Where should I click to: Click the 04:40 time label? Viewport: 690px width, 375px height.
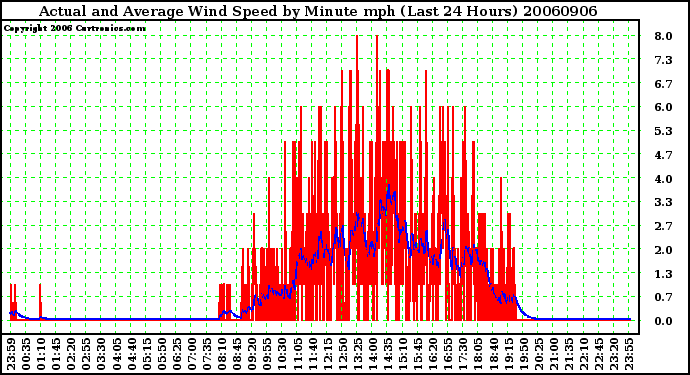tap(131, 354)
